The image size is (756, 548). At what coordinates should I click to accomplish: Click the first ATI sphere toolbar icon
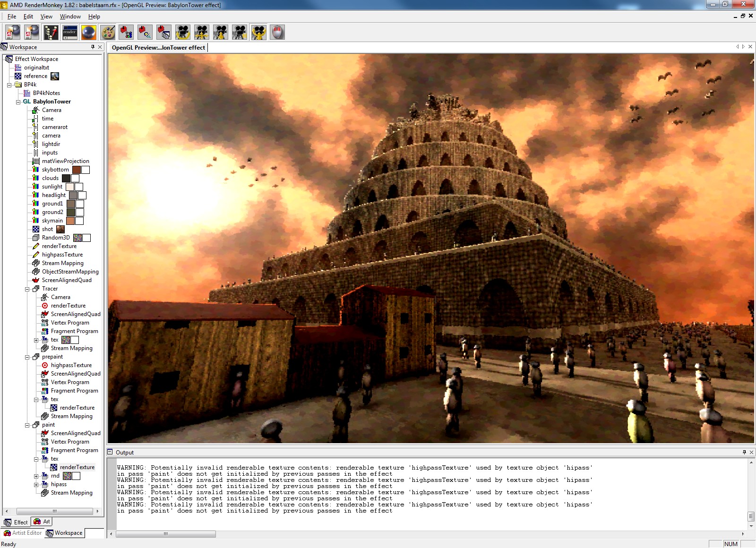click(x=13, y=32)
